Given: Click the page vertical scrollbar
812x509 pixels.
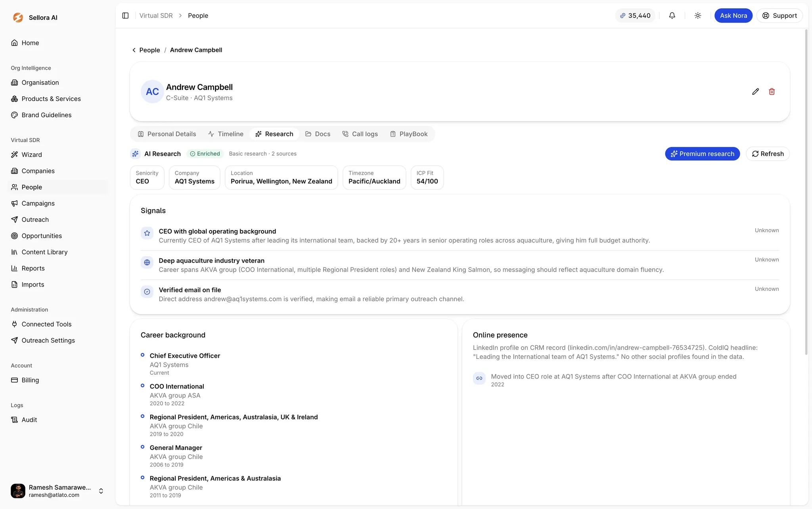Looking at the screenshot, I should pyautogui.click(x=806, y=192).
